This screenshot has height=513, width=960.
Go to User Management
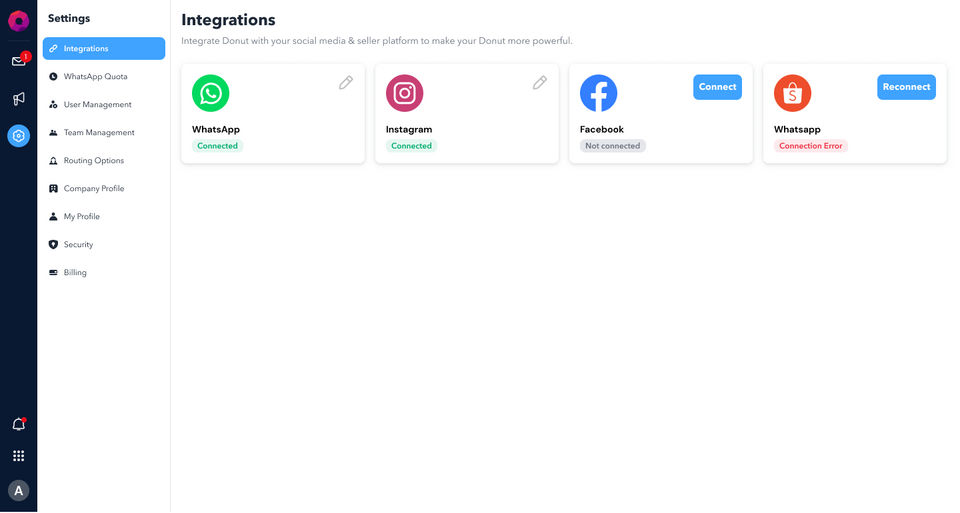tap(97, 105)
